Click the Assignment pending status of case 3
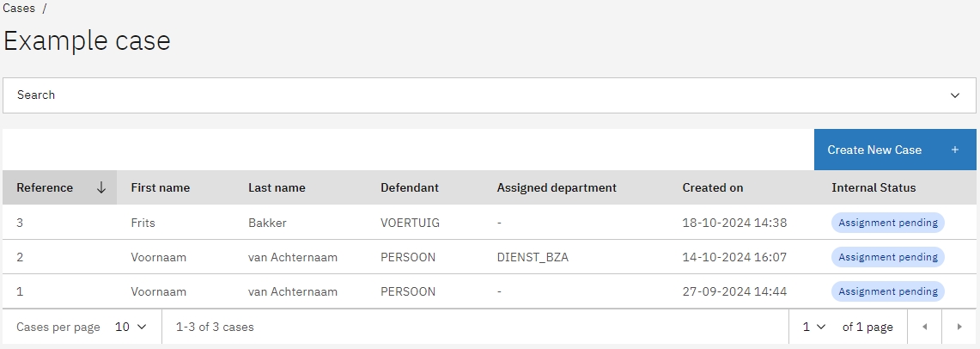Image resolution: width=980 pixels, height=349 pixels. tap(888, 223)
